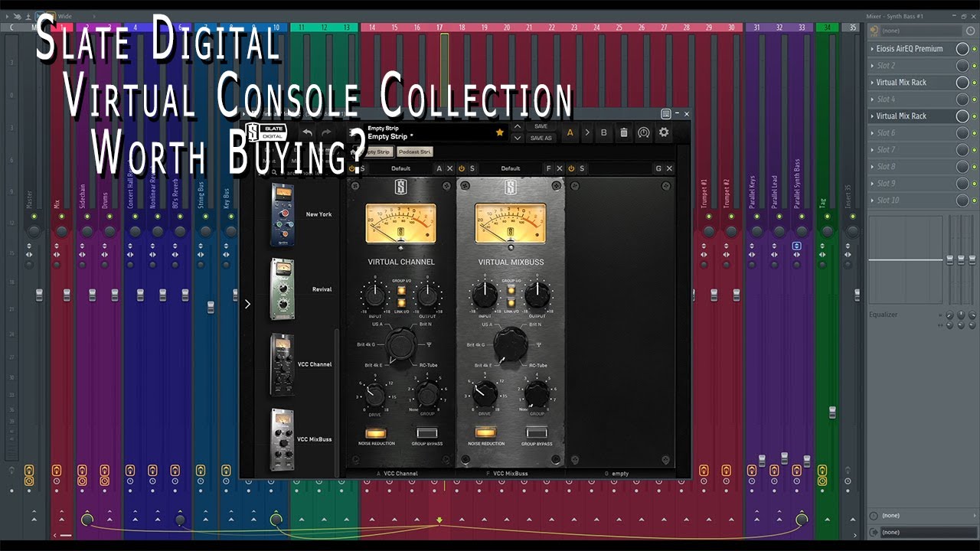Select the VCC Channel label at rack bottom
This screenshot has width=980, height=551.
click(x=400, y=474)
